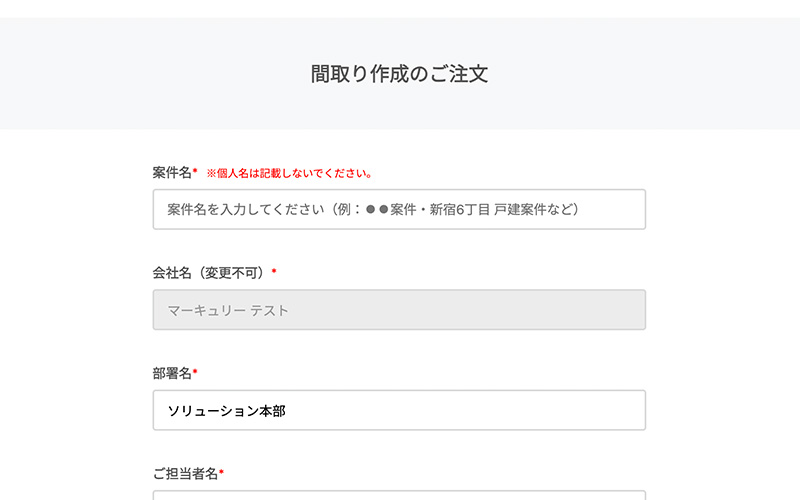The image size is (800, 500).
Task: Click the ご担当者名 input field at bottom
Action: 399,494
